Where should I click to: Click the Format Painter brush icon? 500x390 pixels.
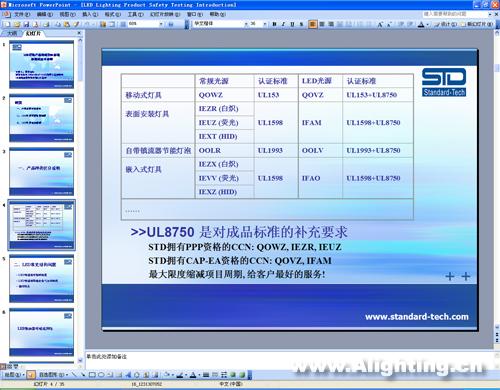click(x=76, y=24)
